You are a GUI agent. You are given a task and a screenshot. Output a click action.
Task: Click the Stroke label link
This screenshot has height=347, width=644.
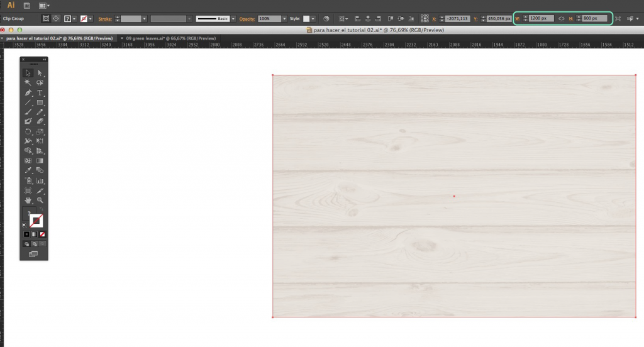click(104, 19)
